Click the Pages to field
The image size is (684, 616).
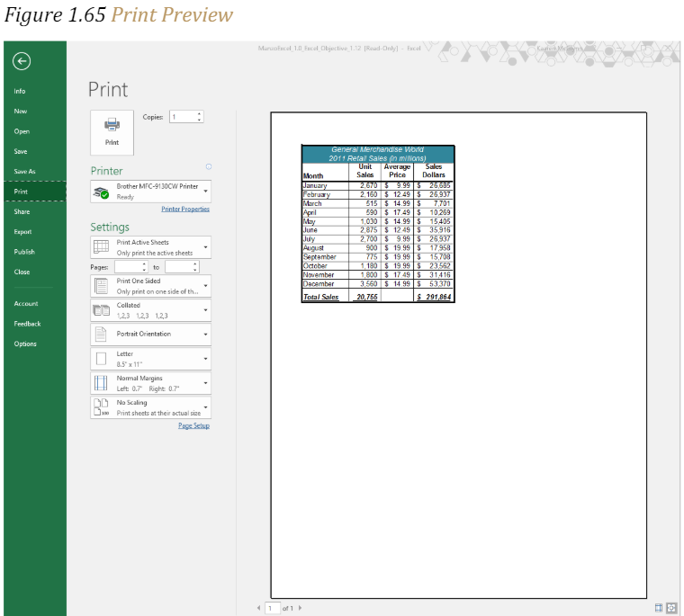182,267
